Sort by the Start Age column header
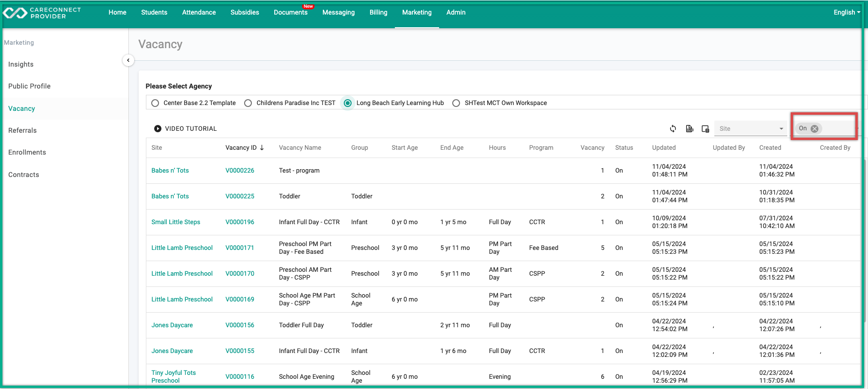Viewport: 868px width, 389px height. pos(405,148)
